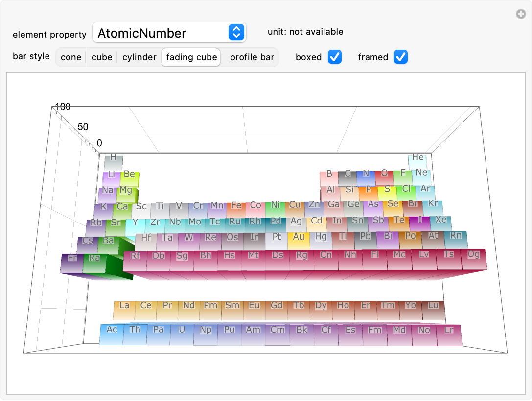The height and width of the screenshot is (401, 532).
Task: Open the element property dropdown
Action: click(169, 33)
